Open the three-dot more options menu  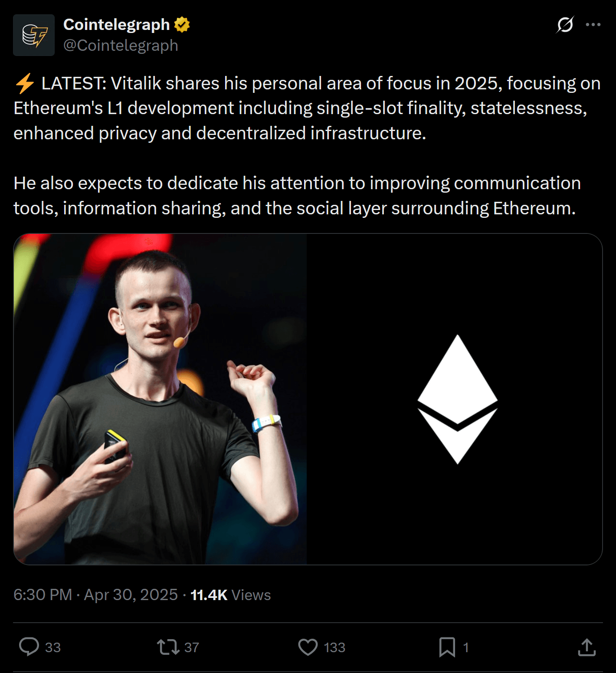(593, 25)
